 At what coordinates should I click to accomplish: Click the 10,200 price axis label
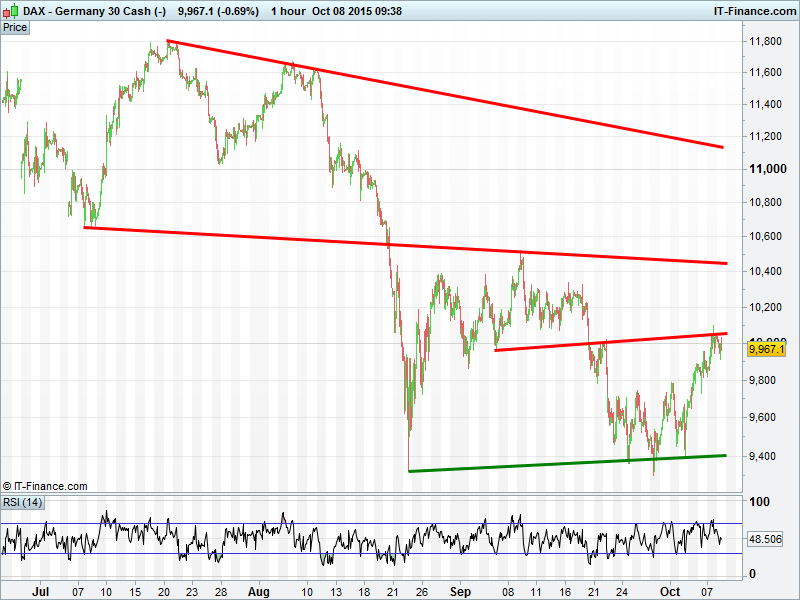click(765, 307)
